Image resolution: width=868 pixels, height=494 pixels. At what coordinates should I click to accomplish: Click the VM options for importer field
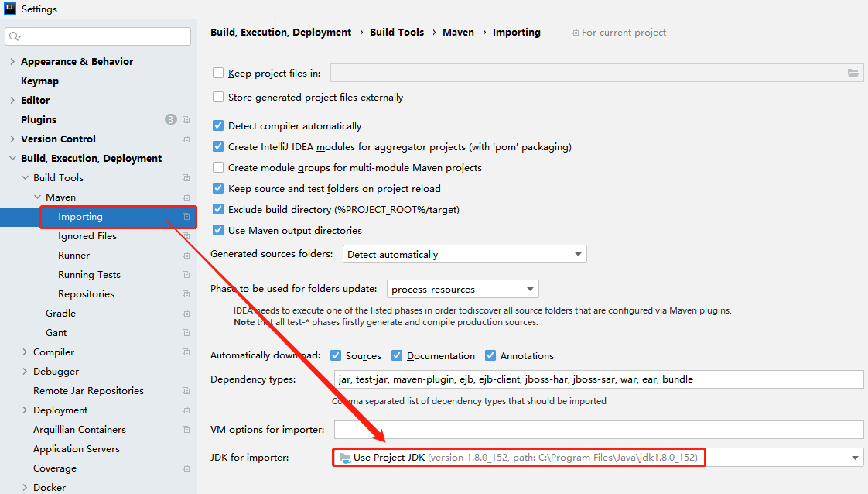(x=599, y=430)
